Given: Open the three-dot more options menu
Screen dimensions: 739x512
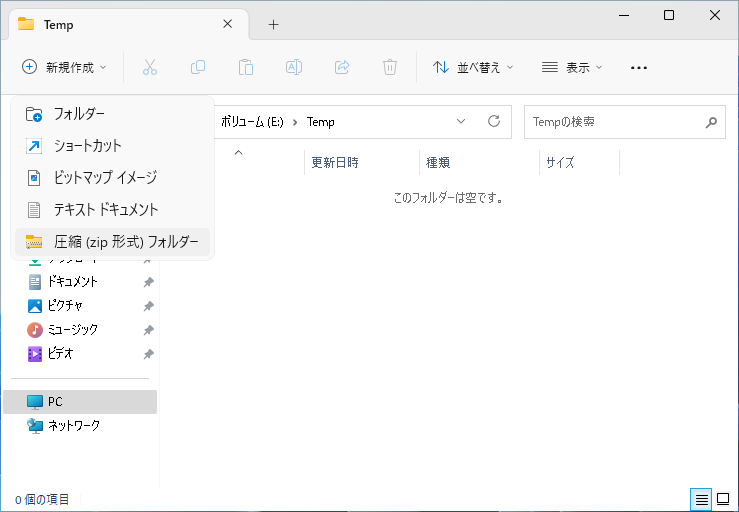Looking at the screenshot, I should (639, 67).
